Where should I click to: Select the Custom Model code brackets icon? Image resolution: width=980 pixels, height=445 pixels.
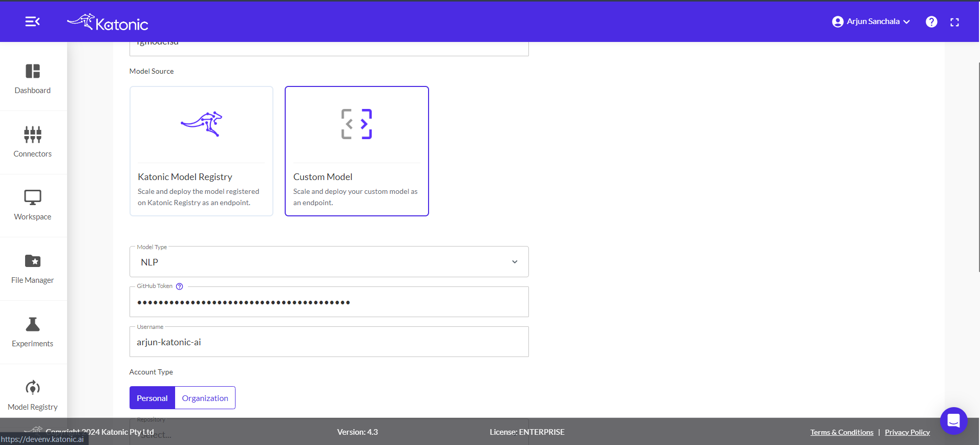point(357,124)
